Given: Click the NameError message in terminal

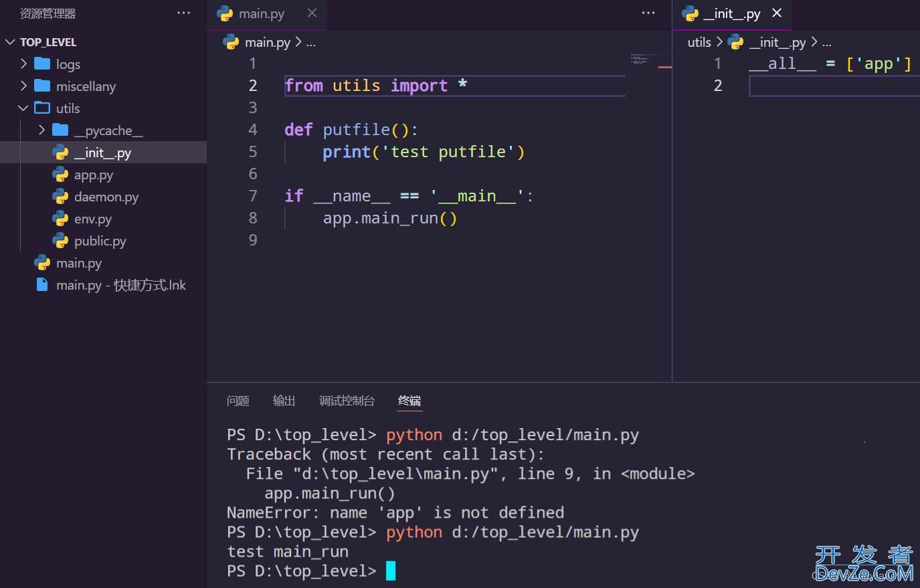Looking at the screenshot, I should 395,512.
